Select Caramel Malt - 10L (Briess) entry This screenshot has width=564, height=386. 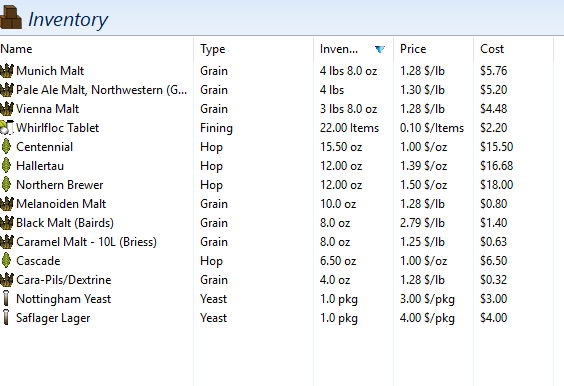86,242
